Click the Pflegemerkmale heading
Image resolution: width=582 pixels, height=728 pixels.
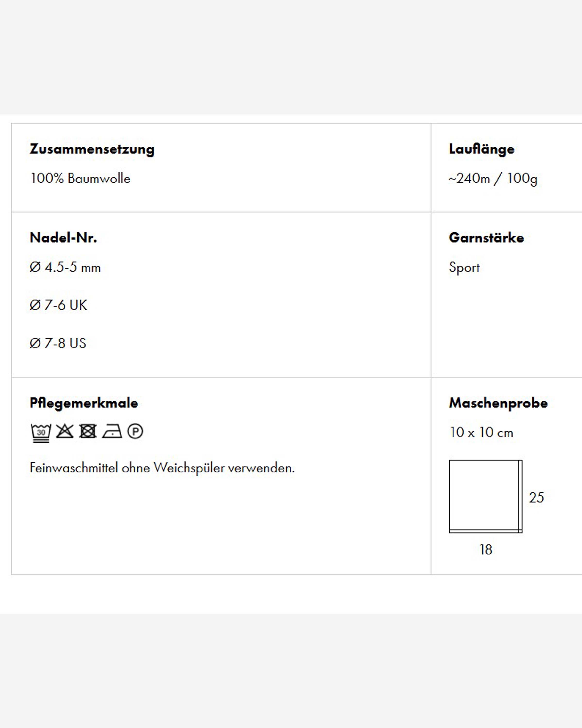(84, 403)
